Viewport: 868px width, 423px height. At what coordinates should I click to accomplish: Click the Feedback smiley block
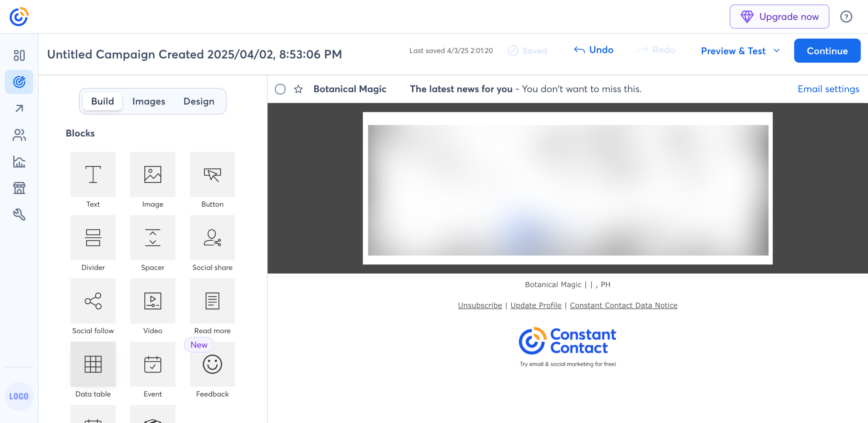tap(212, 364)
